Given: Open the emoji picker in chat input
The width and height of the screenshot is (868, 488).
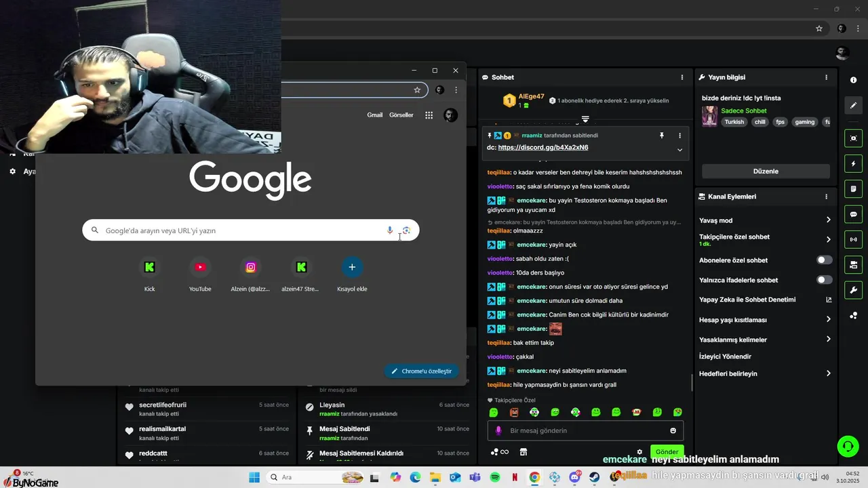Looking at the screenshot, I should click(673, 430).
